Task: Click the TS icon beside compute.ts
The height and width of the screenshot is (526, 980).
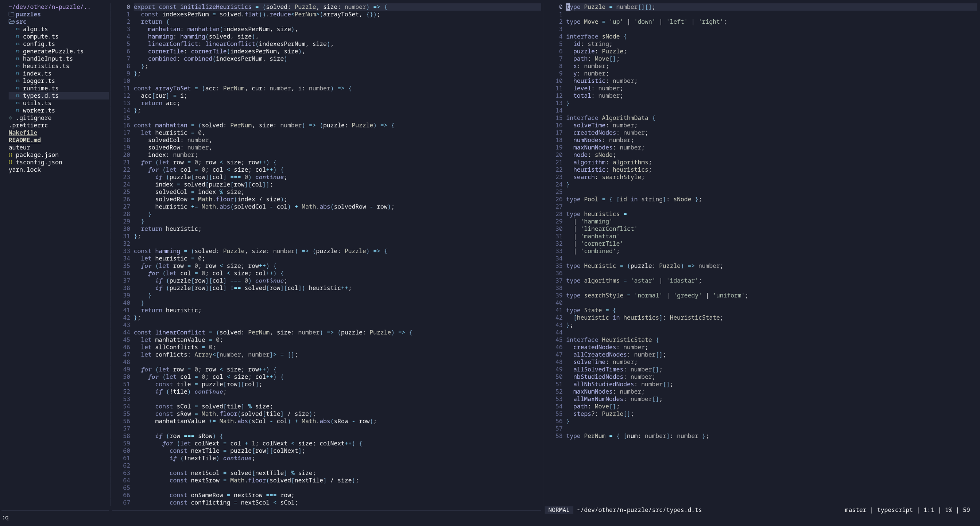Action: [18, 36]
